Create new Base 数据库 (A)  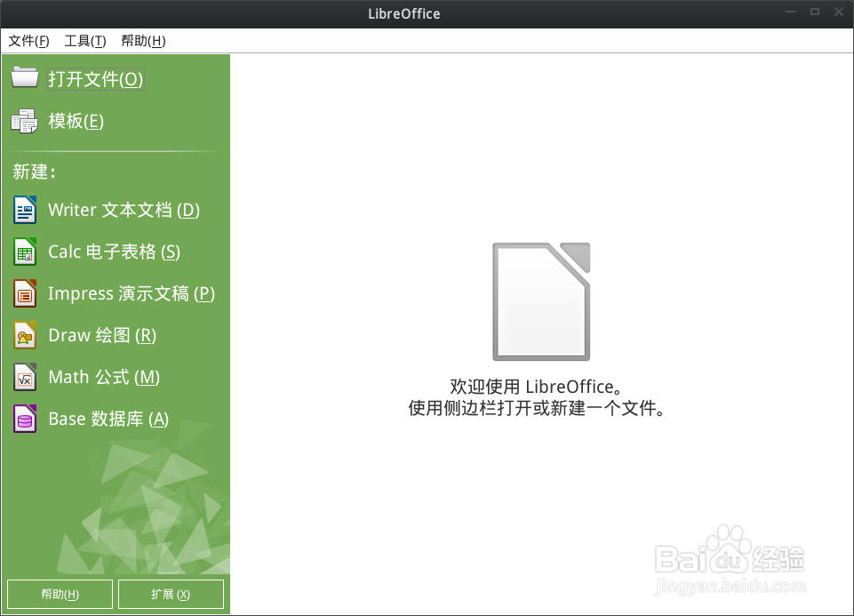click(x=108, y=419)
